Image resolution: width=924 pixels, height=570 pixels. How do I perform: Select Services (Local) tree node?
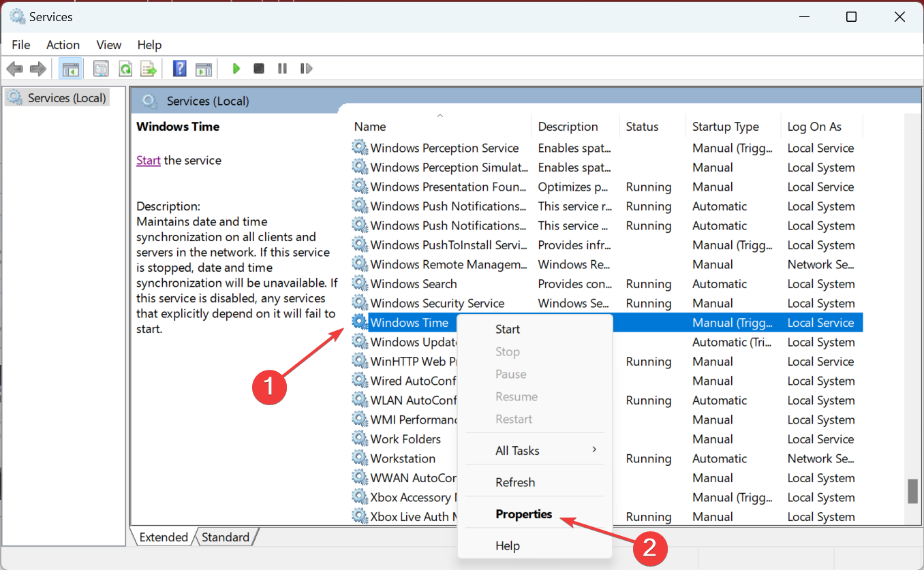tap(57, 98)
